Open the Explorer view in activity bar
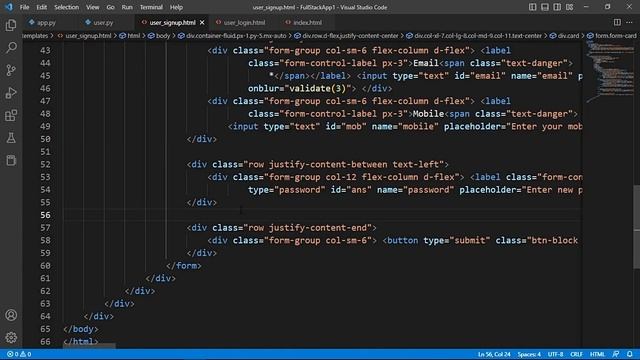Viewport: 640px width, 360px height. 11,25
